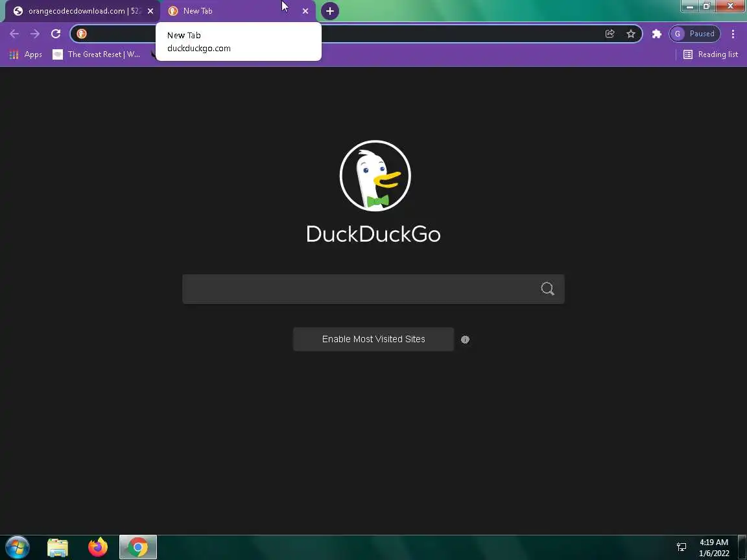
Task: Open the Paused profile button
Action: (x=694, y=34)
